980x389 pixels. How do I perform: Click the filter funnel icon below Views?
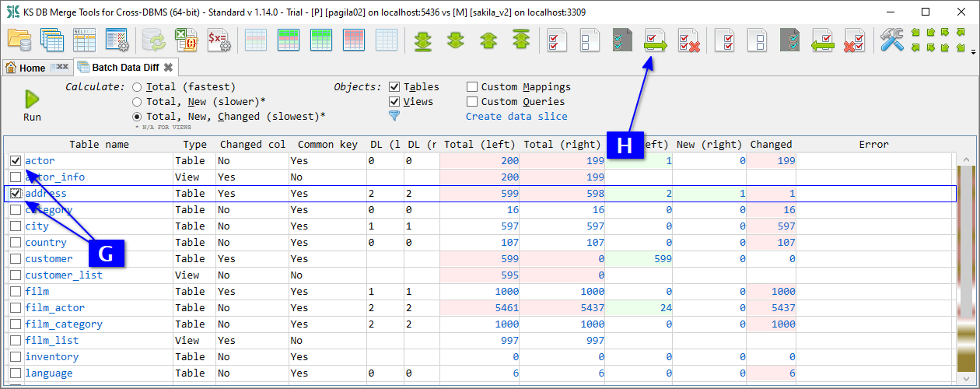pos(394,116)
